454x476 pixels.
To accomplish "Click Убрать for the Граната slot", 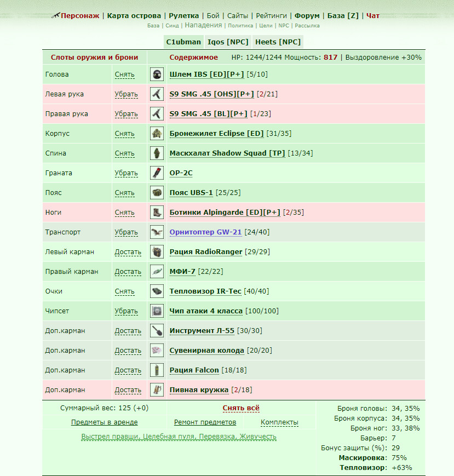I will coord(127,173).
